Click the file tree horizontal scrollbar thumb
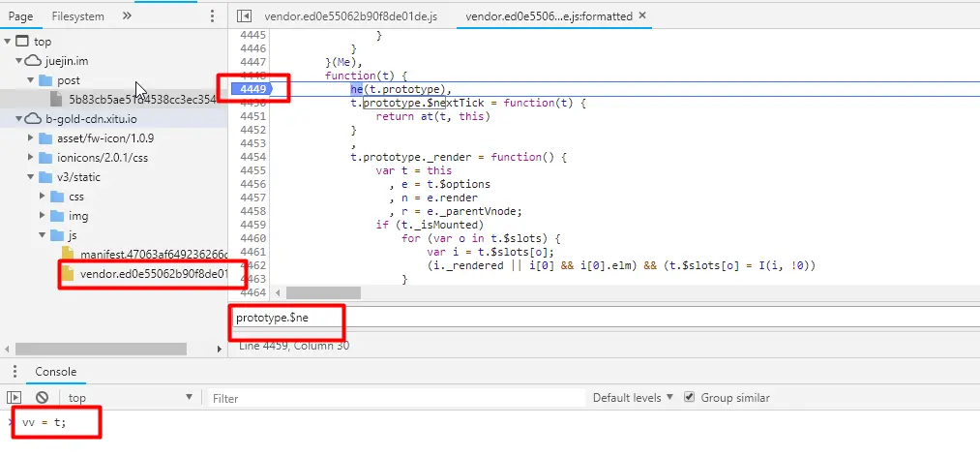 coord(101,349)
